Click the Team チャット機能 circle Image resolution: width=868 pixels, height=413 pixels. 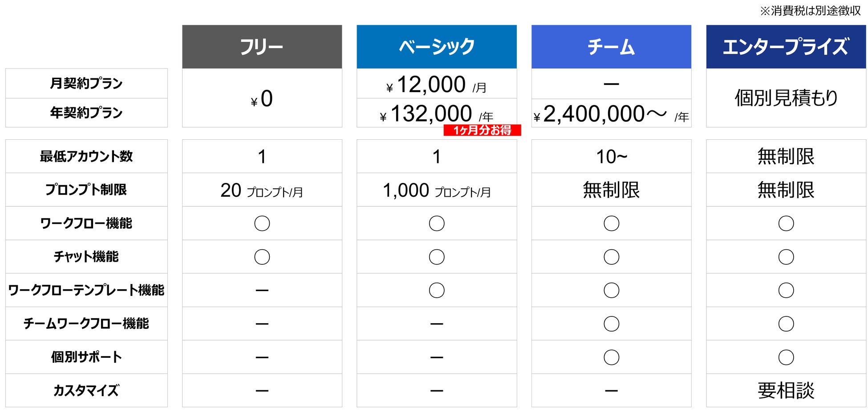[x=611, y=257]
